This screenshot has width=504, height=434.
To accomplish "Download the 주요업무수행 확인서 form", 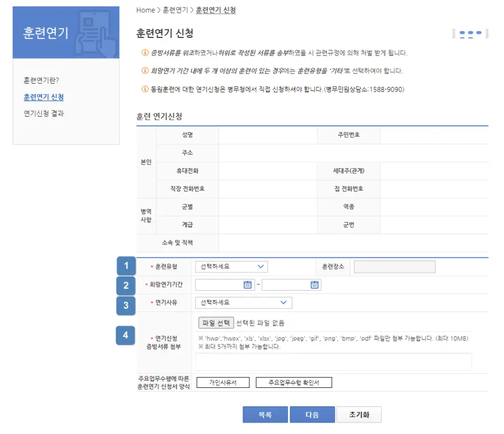I will coord(294,382).
